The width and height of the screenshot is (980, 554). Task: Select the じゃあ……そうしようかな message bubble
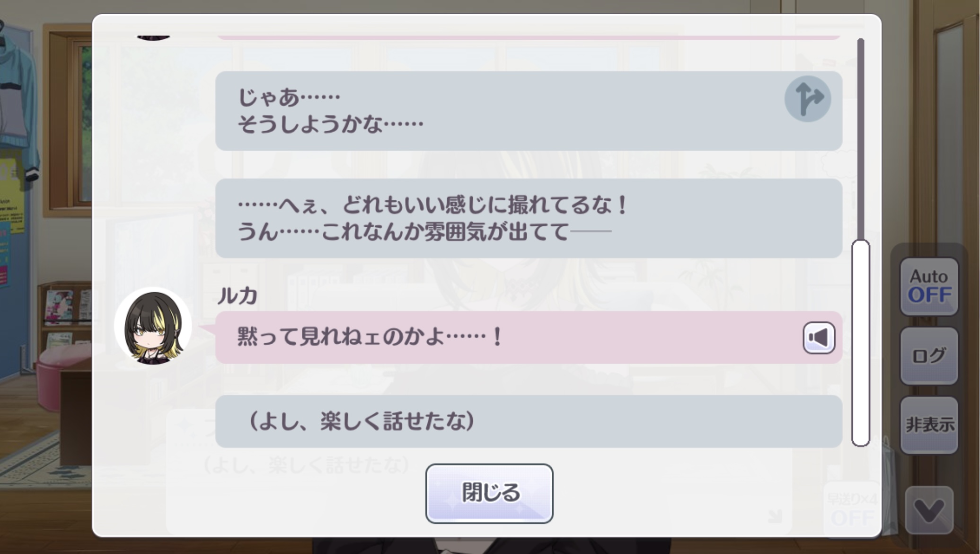tap(529, 111)
